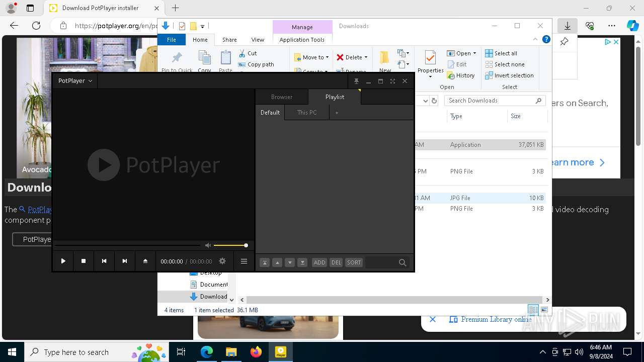Switch to the Browser tab in PotPlayer
Viewport: 644px width, 362px height.
pyautogui.click(x=282, y=97)
